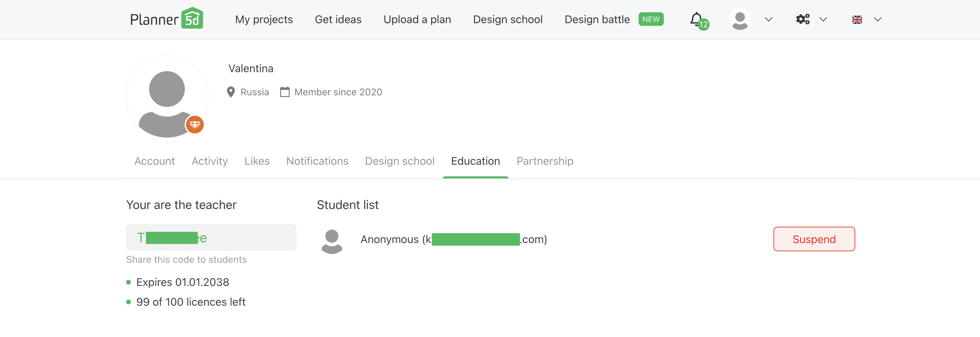Open Upload a plan page
Screen dimensions: 980x337
(417, 19)
